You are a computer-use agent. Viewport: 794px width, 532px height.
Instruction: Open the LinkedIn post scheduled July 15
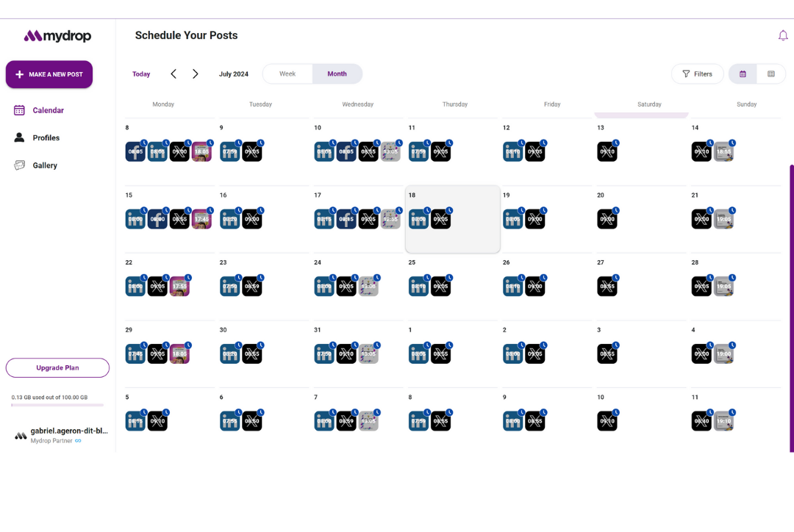135,218
